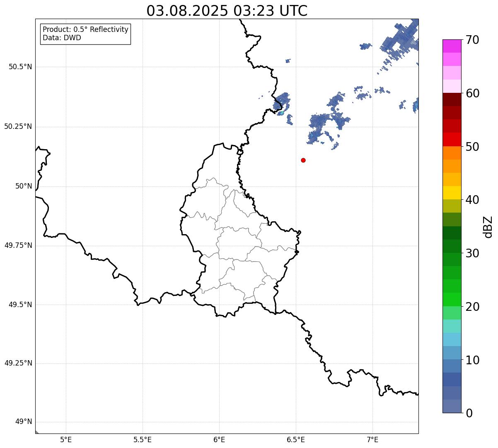Click the longitude label "5°E"
498x448 pixels.
click(x=66, y=439)
